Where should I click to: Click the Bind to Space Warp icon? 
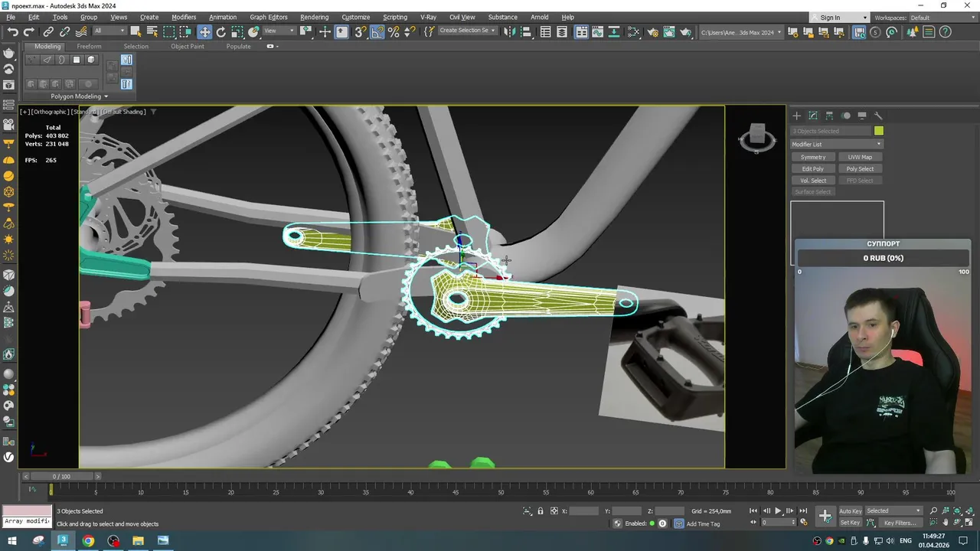pyautogui.click(x=81, y=31)
